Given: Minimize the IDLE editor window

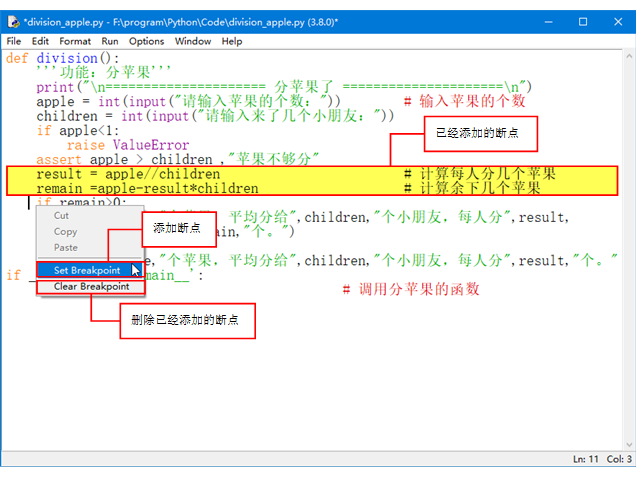Looking at the screenshot, I should pyautogui.click(x=548, y=22).
